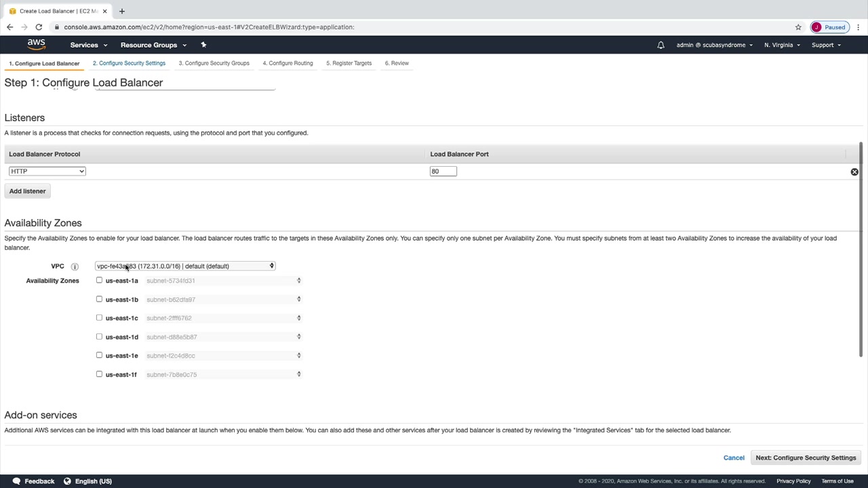This screenshot has height=488, width=868.
Task: Reload the page with the refresh icon
Action: [39, 27]
